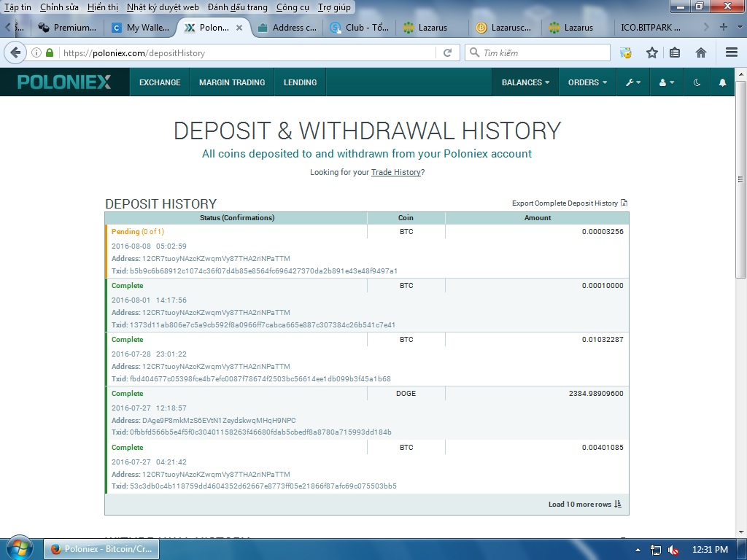Click the scrollbar down arrow
The height and width of the screenshot is (560, 747).
[x=741, y=533]
